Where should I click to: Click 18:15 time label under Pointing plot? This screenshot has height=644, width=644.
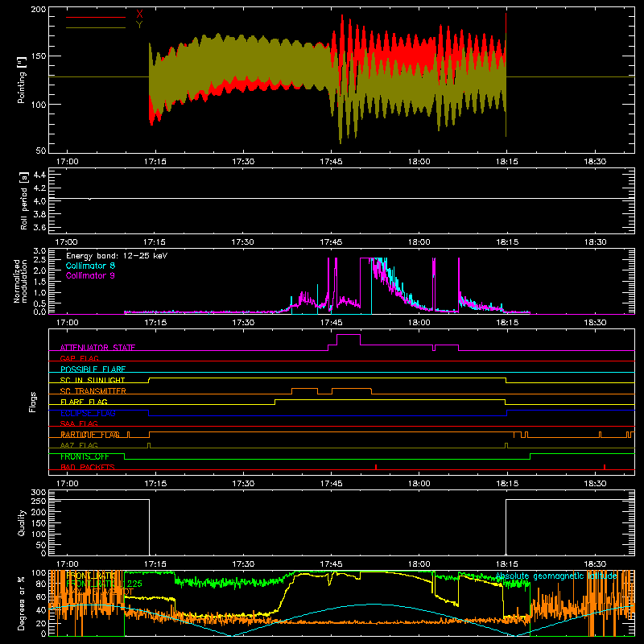(x=507, y=162)
